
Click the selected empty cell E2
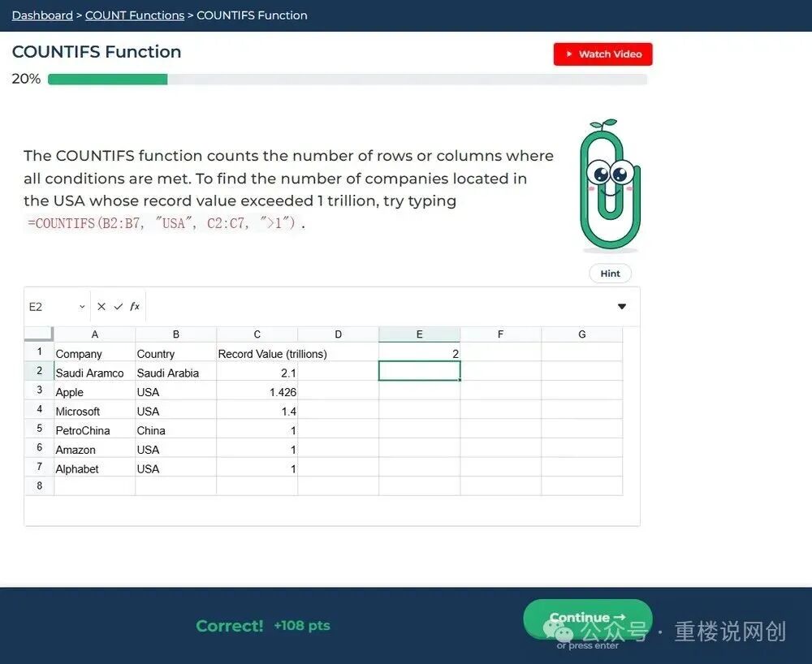click(x=420, y=371)
